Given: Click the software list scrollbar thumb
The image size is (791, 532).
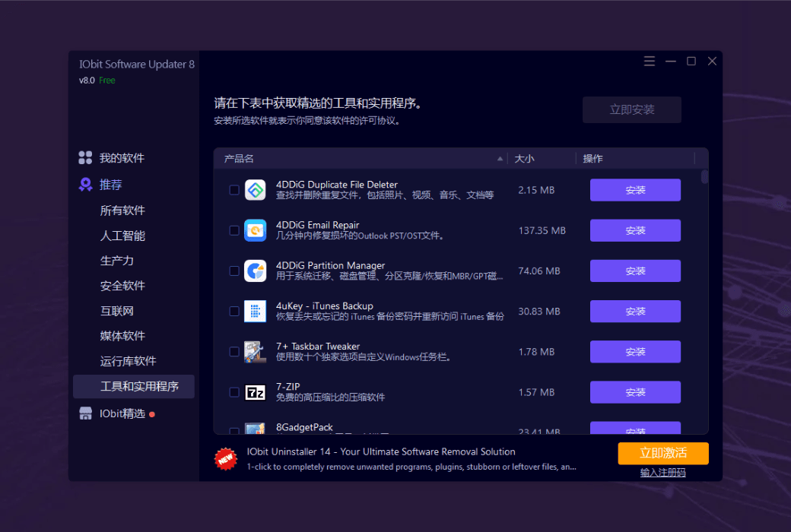Looking at the screenshot, I should (705, 177).
